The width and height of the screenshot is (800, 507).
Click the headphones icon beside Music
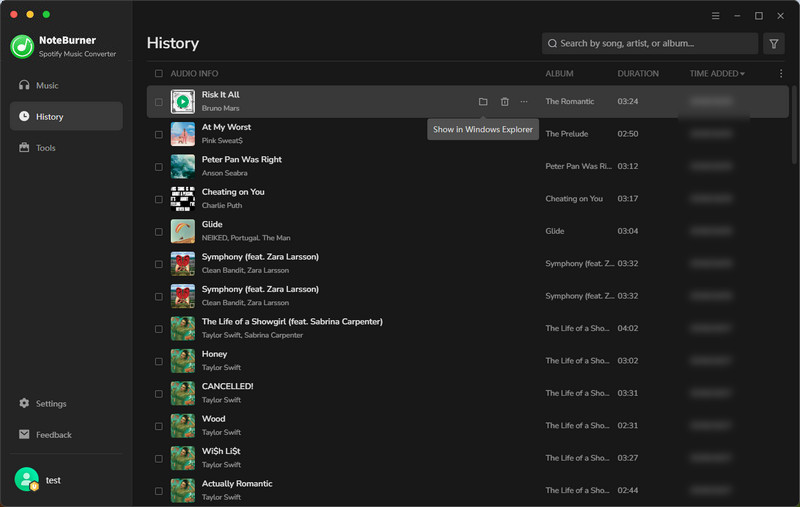[x=24, y=85]
